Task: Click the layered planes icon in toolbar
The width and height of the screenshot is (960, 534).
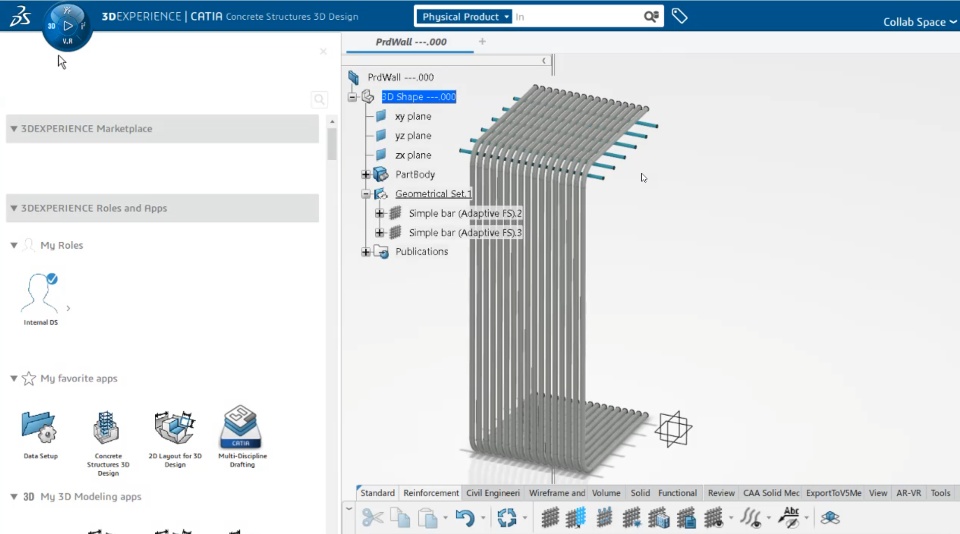Action: (x=830, y=518)
